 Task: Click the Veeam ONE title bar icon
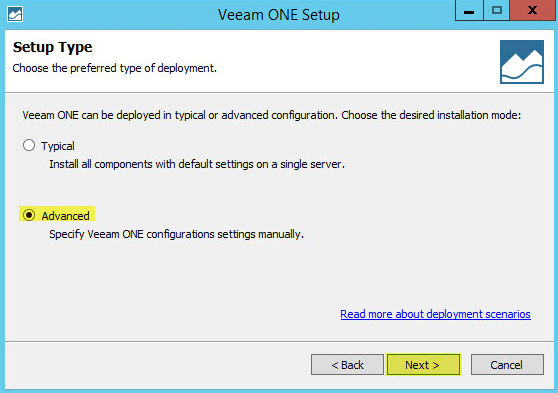pyautogui.click(x=15, y=15)
